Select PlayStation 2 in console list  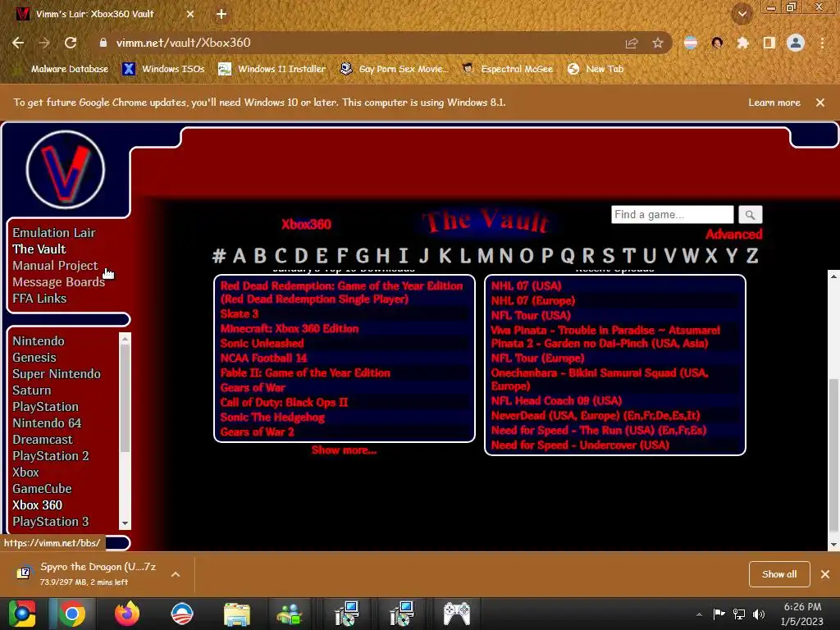coord(51,456)
